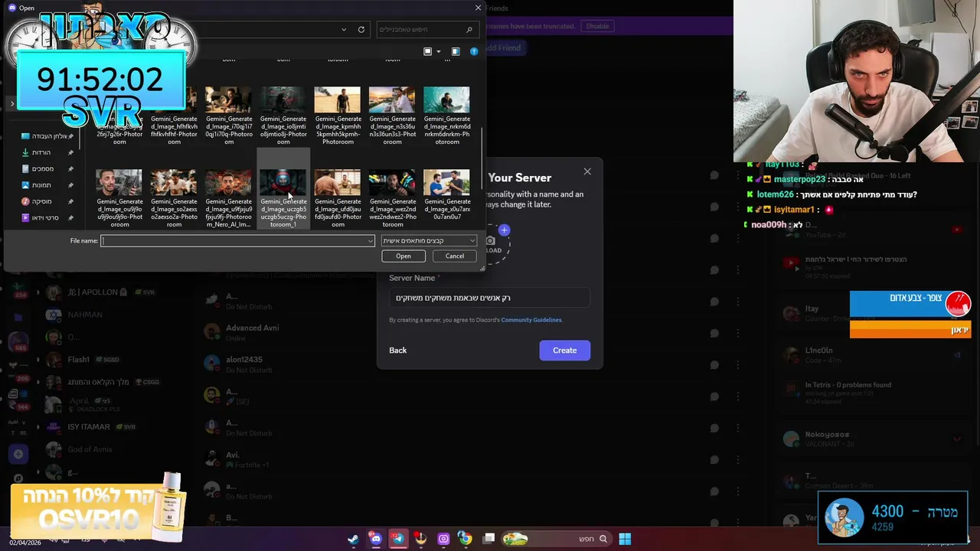This screenshot has width=980, height=551.
Task: Click the thumbnails search field
Action: (x=427, y=29)
